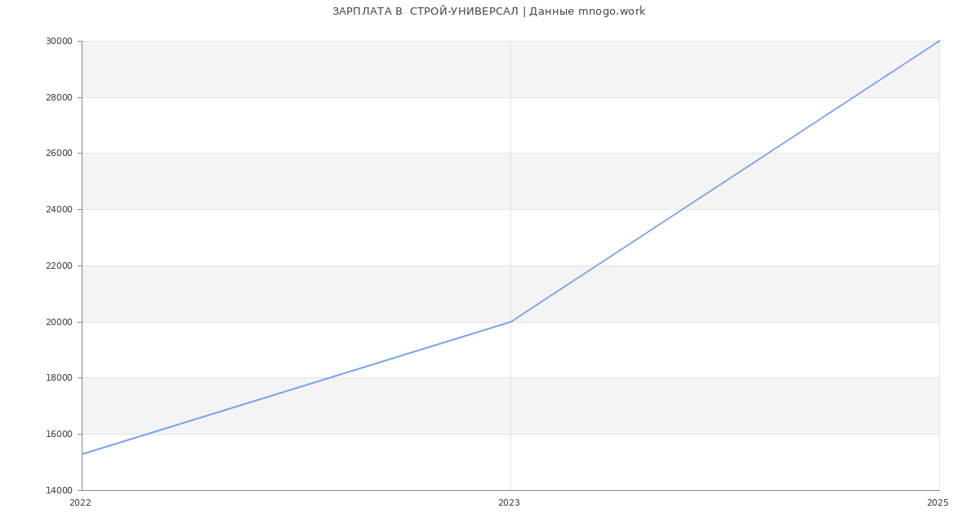Click the 24000 y-axis label
The image size is (980, 531).
tap(59, 210)
